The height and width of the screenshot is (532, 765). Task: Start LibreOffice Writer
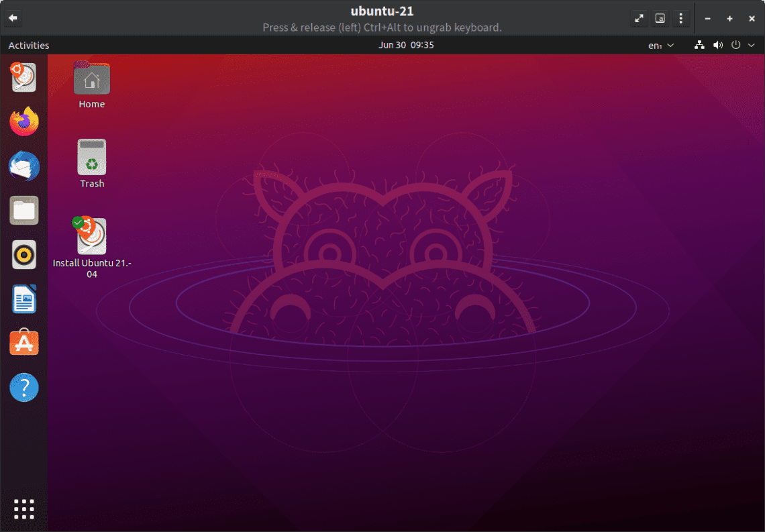pos(23,299)
